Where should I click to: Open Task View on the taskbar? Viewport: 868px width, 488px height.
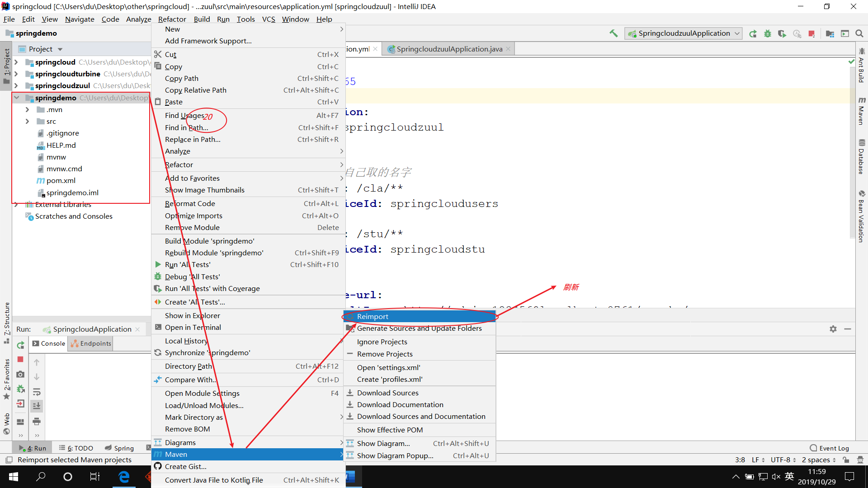tap(95, 477)
